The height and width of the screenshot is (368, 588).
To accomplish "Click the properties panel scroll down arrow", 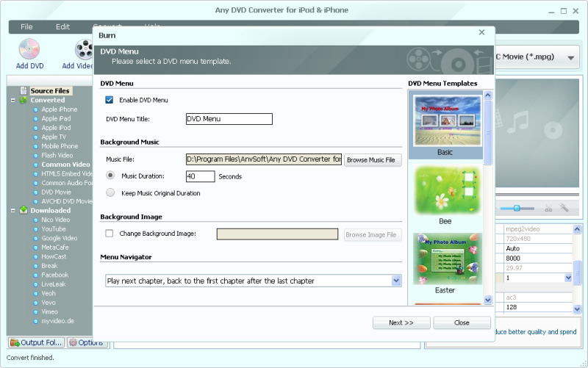I will click(x=577, y=309).
